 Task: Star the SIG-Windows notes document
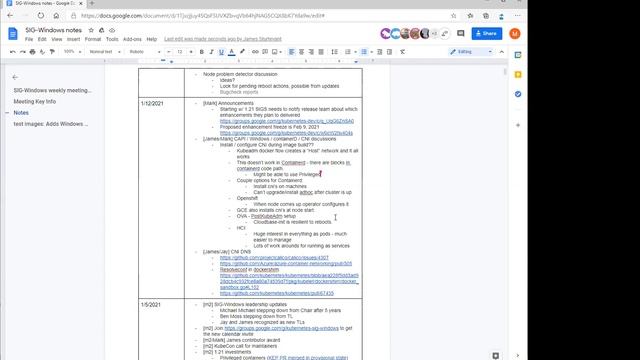pos(91,30)
